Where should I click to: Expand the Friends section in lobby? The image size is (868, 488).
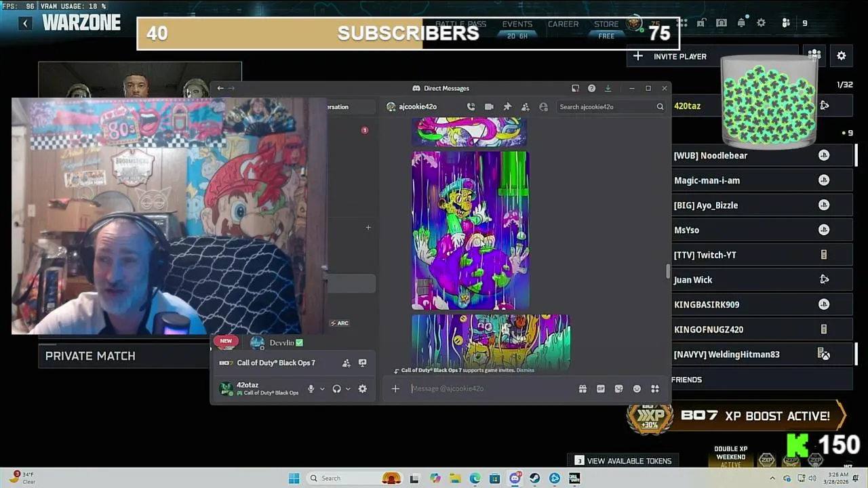(762, 380)
